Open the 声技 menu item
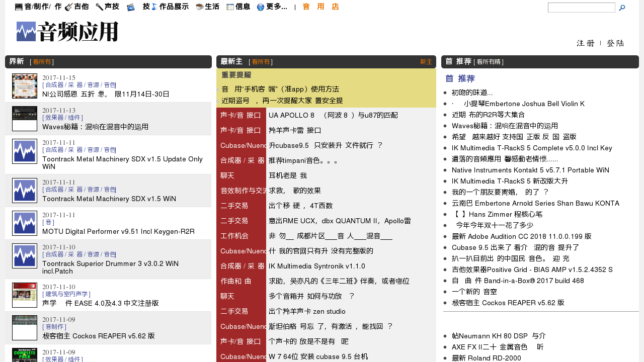The image size is (644, 362). tap(112, 7)
